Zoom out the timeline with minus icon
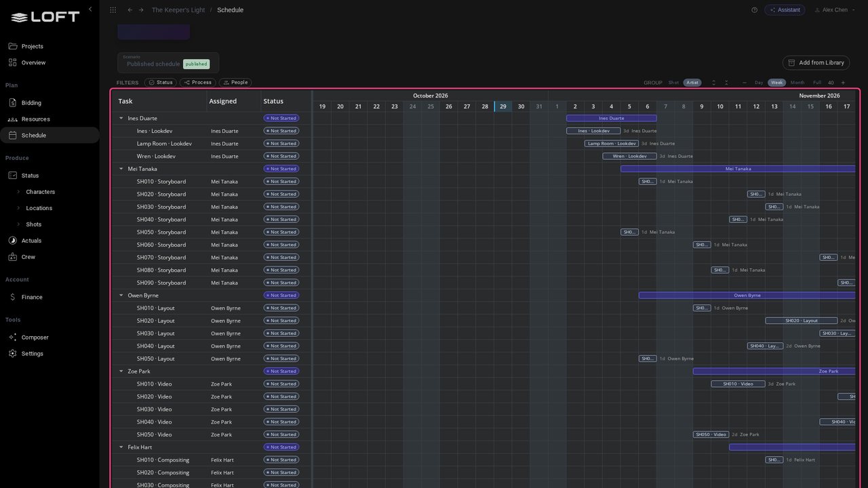This screenshot has width=868, height=488. pos(745,83)
